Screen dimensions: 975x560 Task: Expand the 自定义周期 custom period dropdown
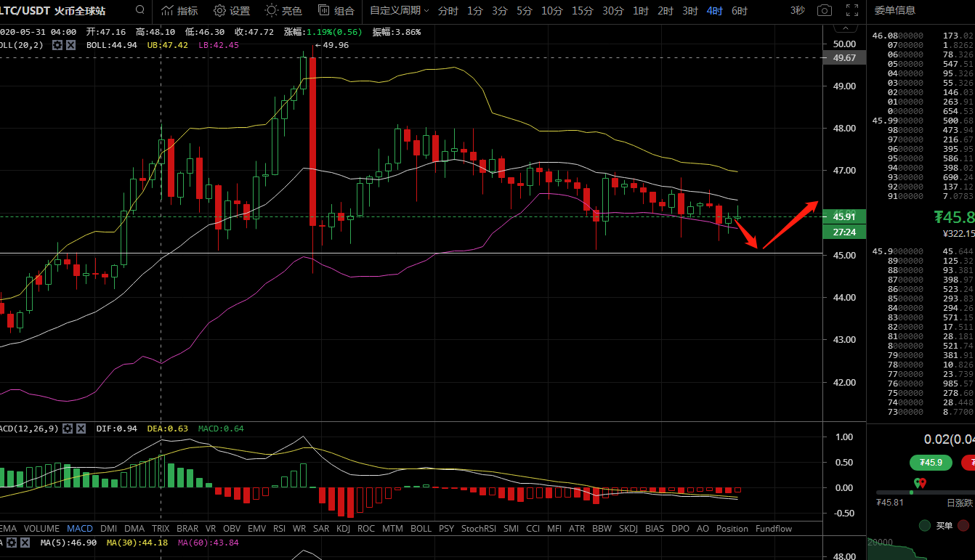[x=397, y=11]
